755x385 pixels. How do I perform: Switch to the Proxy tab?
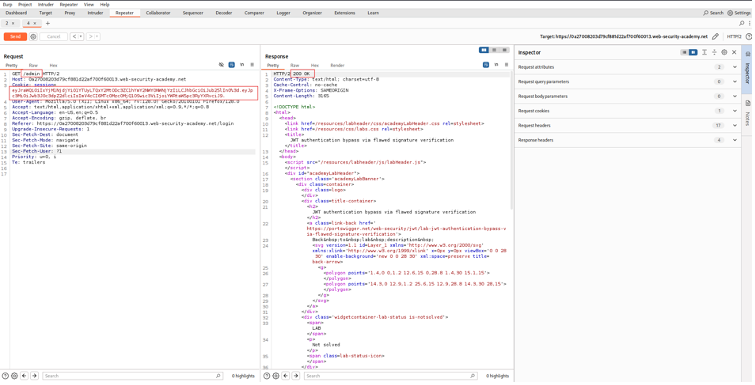(x=70, y=13)
